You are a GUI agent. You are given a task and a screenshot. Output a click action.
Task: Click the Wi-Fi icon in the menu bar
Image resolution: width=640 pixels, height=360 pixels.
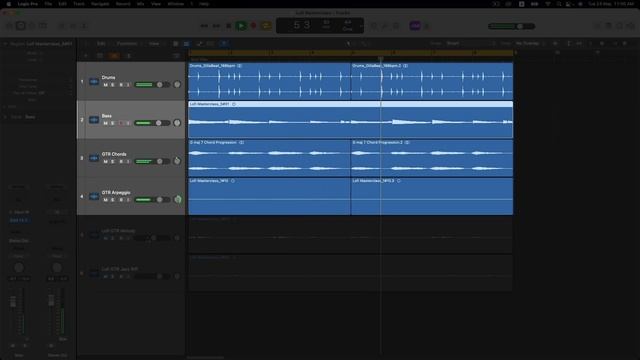point(548,4)
